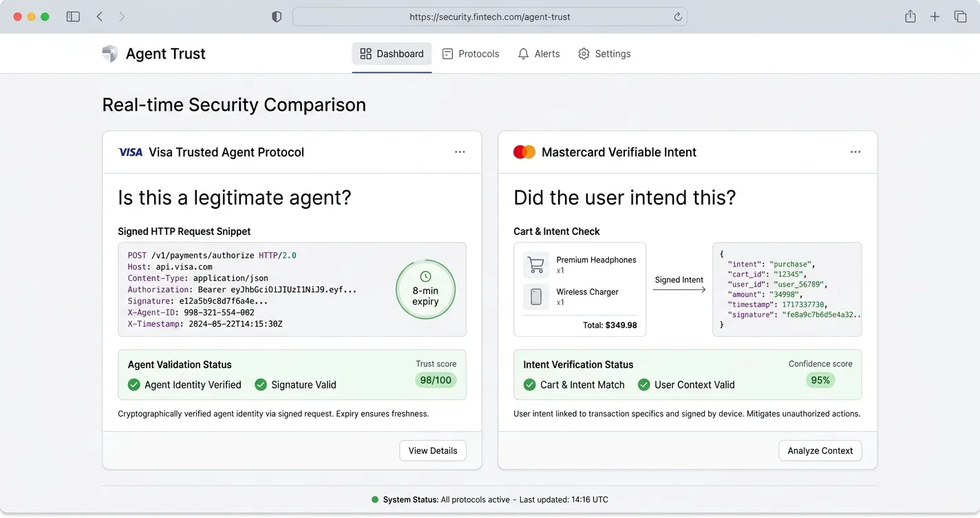The height and width of the screenshot is (518, 980).
Task: Open the Mastercard card more options menu
Action: 855,152
